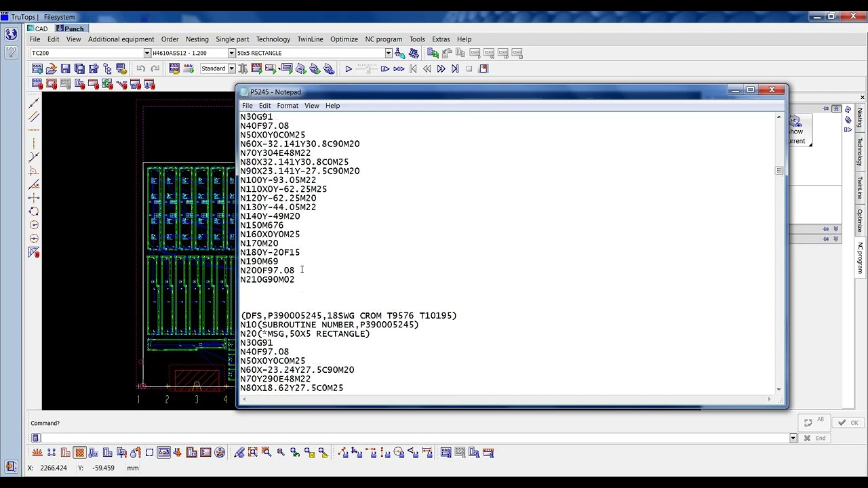Screen dimensions: 868x488
Task: Close the right side panel with X
Action: (x=862, y=98)
